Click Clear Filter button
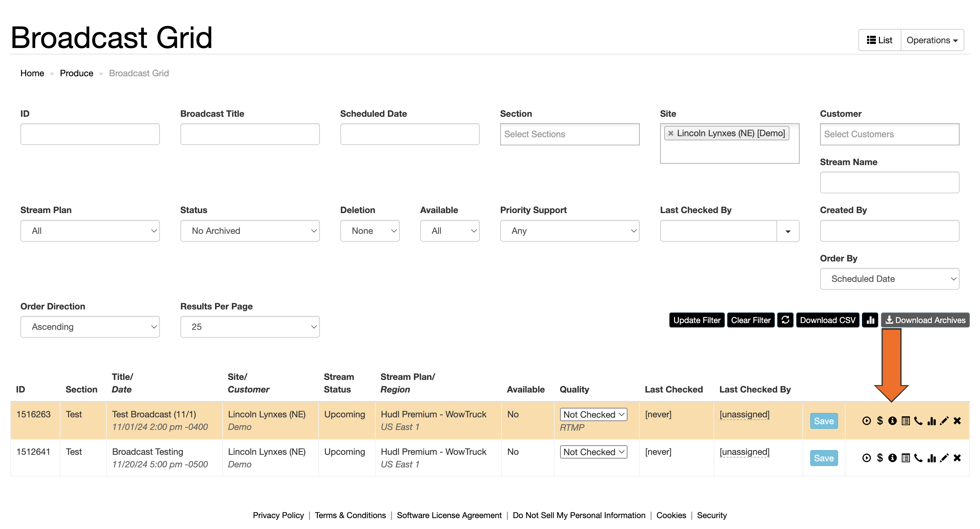 coord(751,320)
